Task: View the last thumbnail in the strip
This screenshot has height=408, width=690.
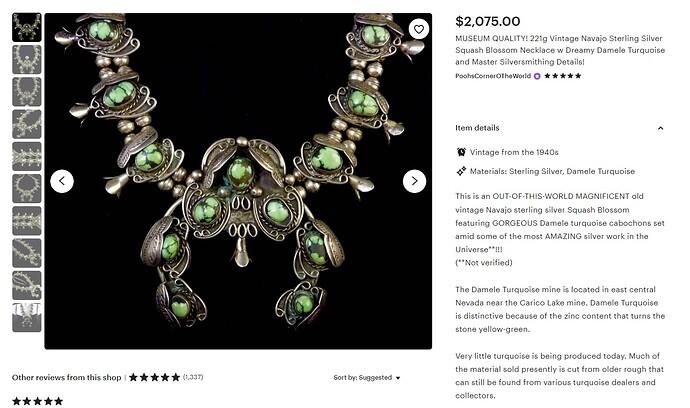Action: click(x=27, y=317)
